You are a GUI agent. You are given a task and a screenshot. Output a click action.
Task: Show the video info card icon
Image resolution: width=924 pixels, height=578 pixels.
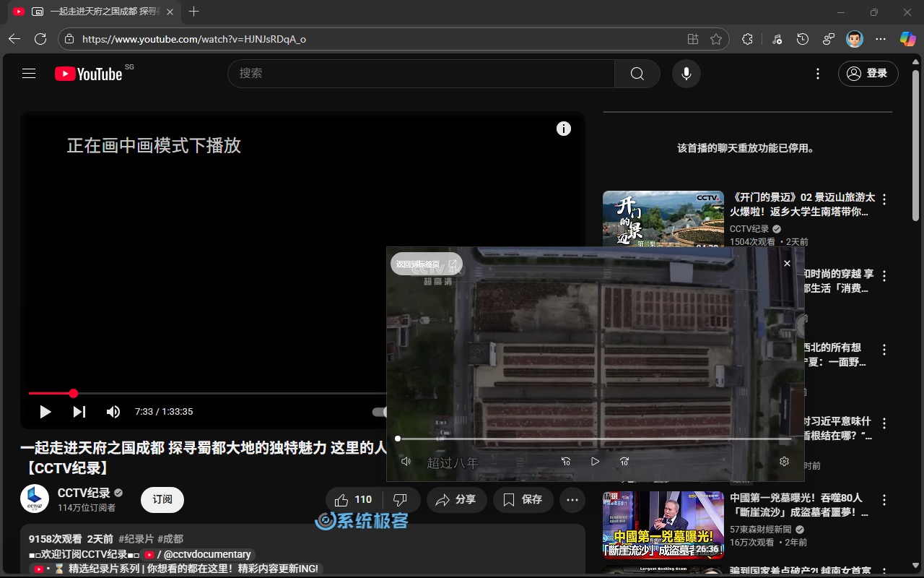coord(564,129)
